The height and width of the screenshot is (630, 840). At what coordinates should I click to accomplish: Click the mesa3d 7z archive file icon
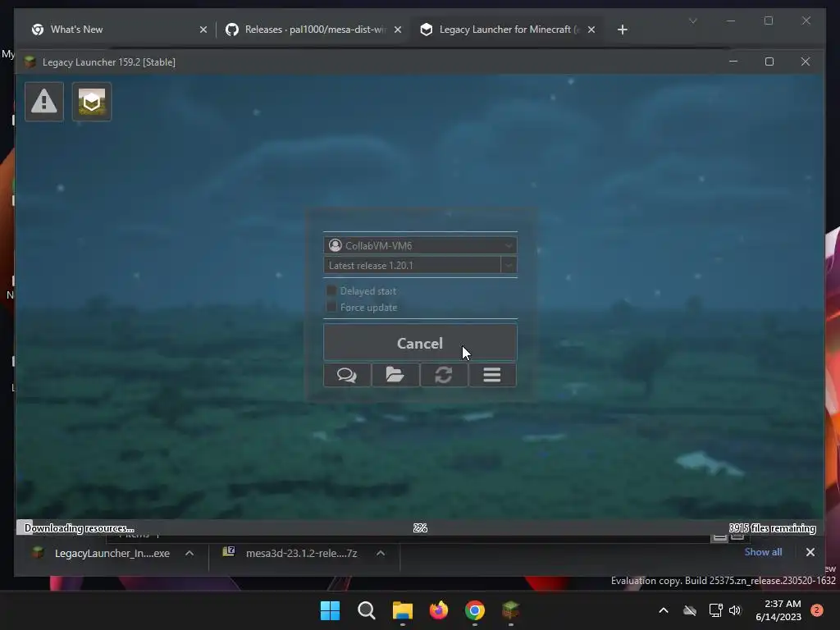tap(229, 552)
